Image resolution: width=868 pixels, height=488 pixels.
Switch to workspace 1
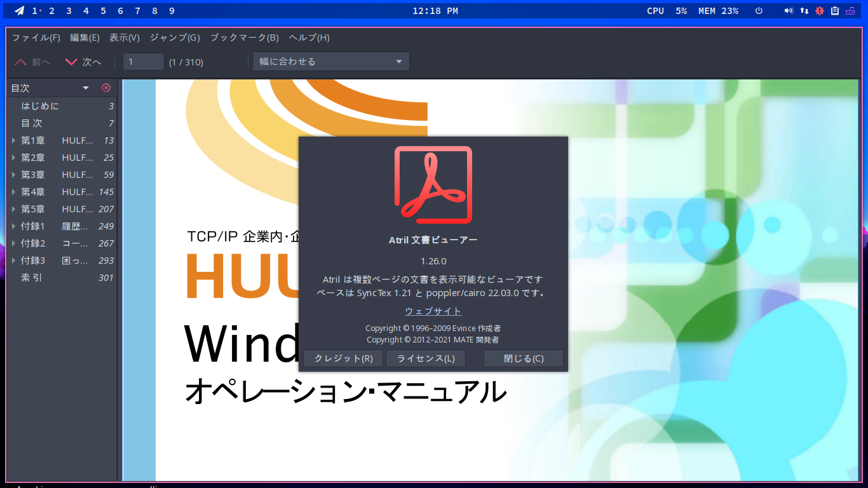tap(35, 11)
